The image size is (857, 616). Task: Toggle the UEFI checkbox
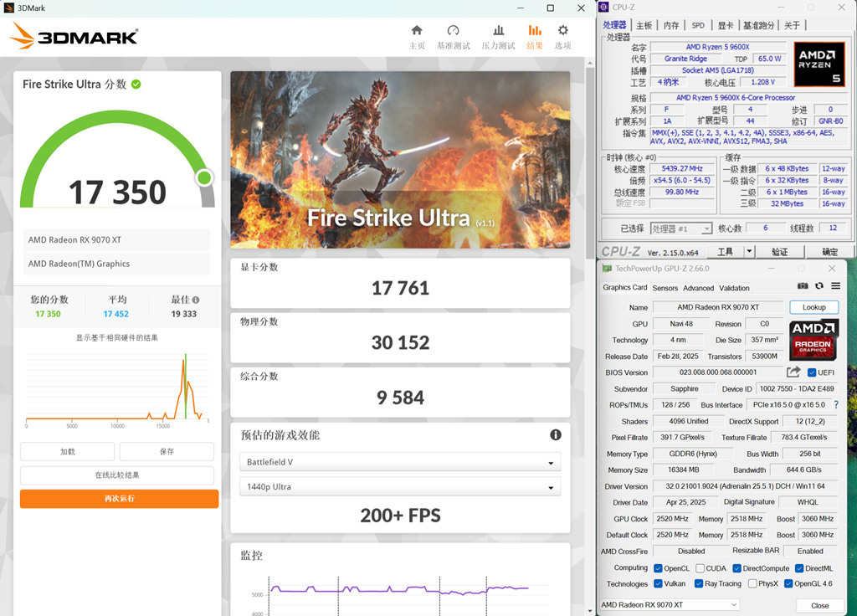pyautogui.click(x=812, y=372)
